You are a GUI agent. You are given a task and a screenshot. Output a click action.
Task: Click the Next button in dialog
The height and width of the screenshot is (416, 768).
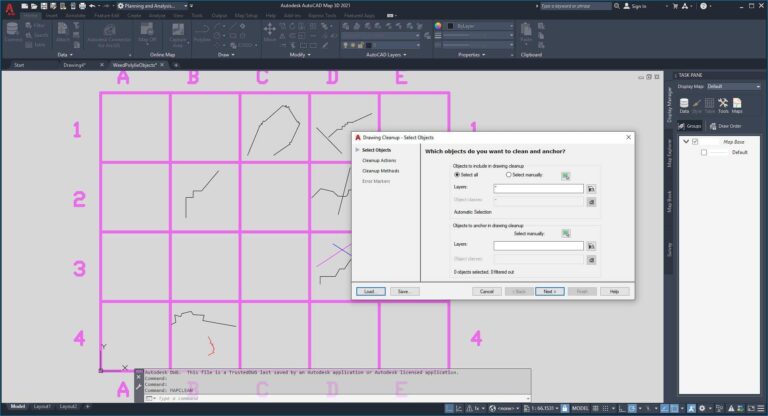point(550,292)
